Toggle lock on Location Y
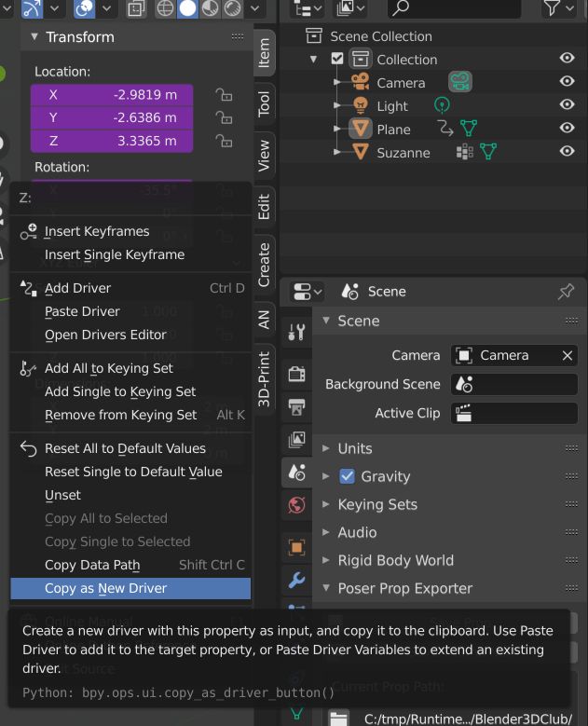 pyautogui.click(x=224, y=117)
